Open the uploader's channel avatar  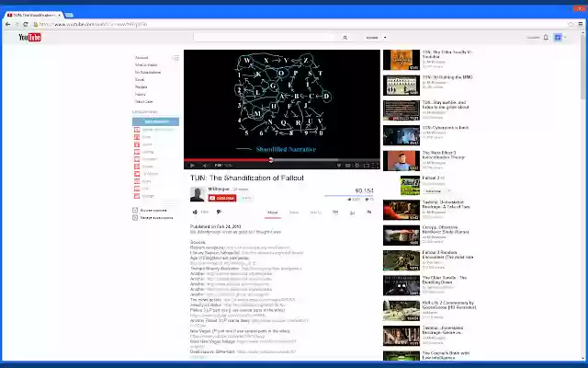click(198, 194)
